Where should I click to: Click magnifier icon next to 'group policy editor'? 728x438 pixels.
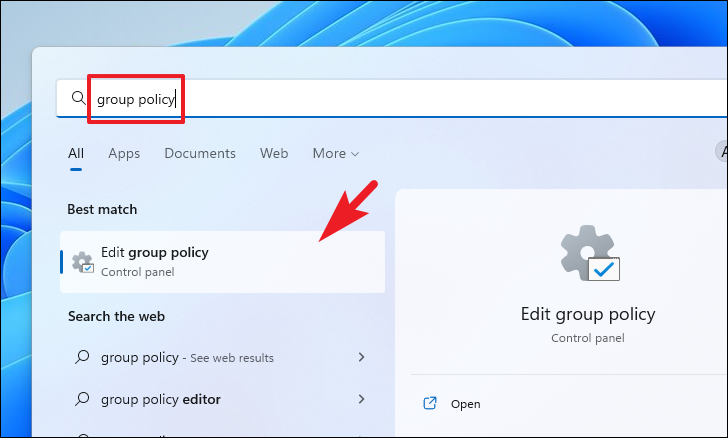pyautogui.click(x=82, y=399)
